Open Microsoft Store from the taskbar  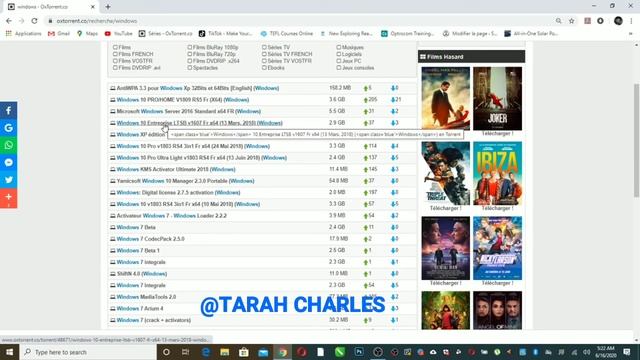coord(244,352)
